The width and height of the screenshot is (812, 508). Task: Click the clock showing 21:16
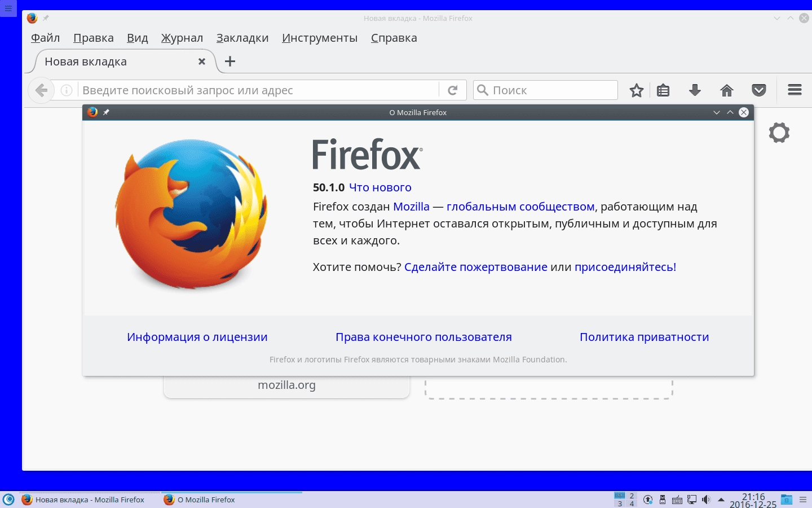click(753, 497)
